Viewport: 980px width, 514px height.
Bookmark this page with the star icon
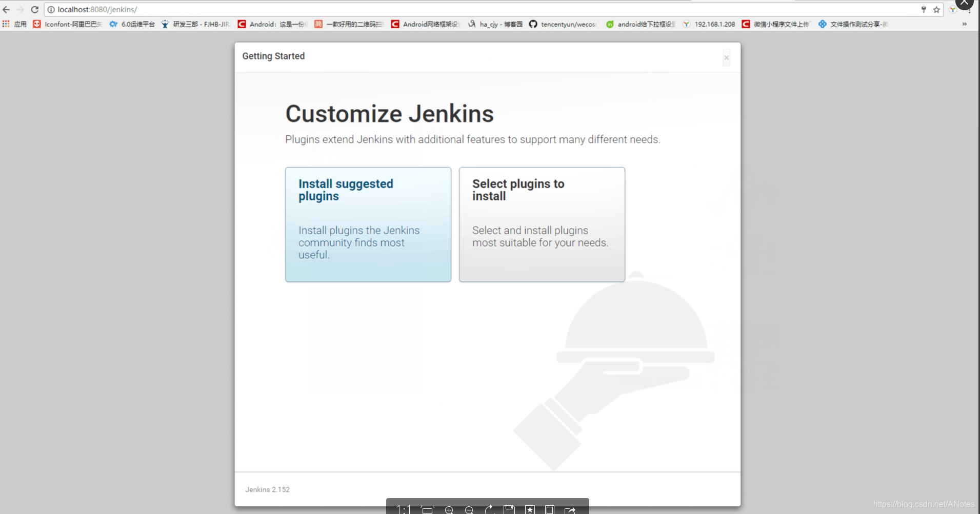(x=936, y=10)
